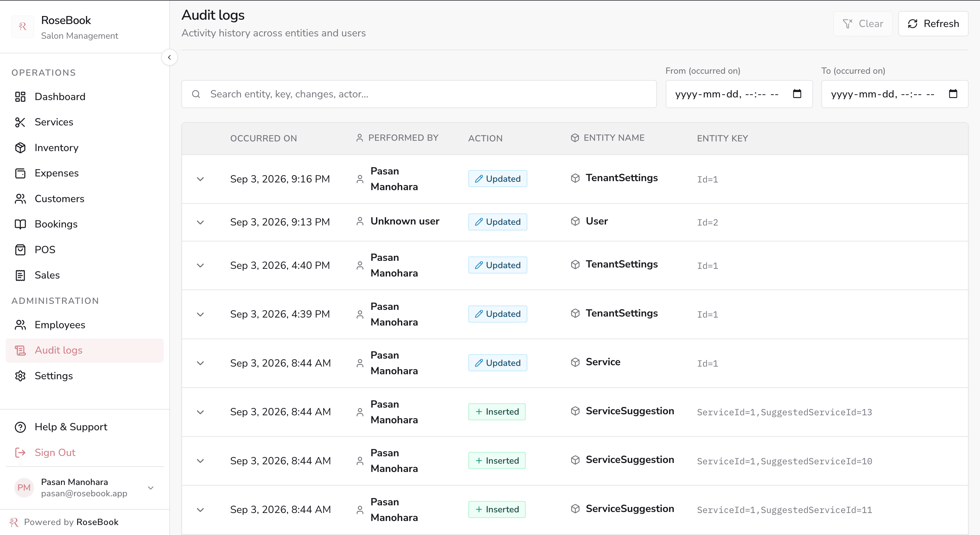This screenshot has width=980, height=535.
Task: Expand the Unknown user 9:13 PM row
Action: 200,222
